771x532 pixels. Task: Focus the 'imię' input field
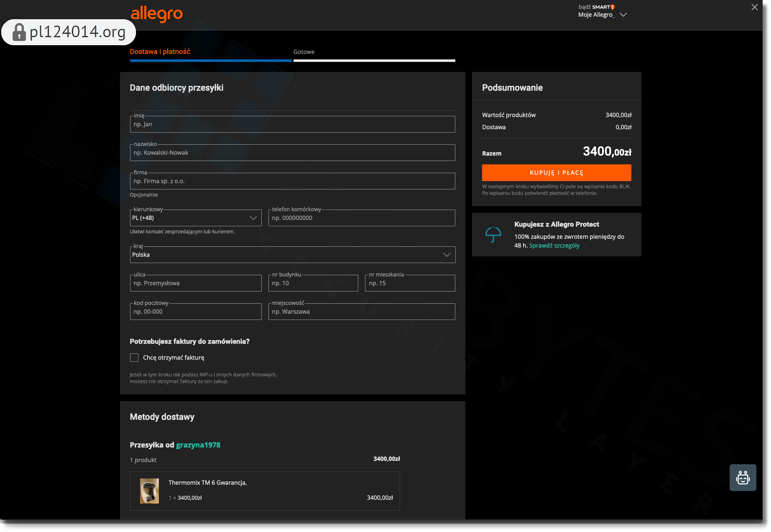point(293,124)
